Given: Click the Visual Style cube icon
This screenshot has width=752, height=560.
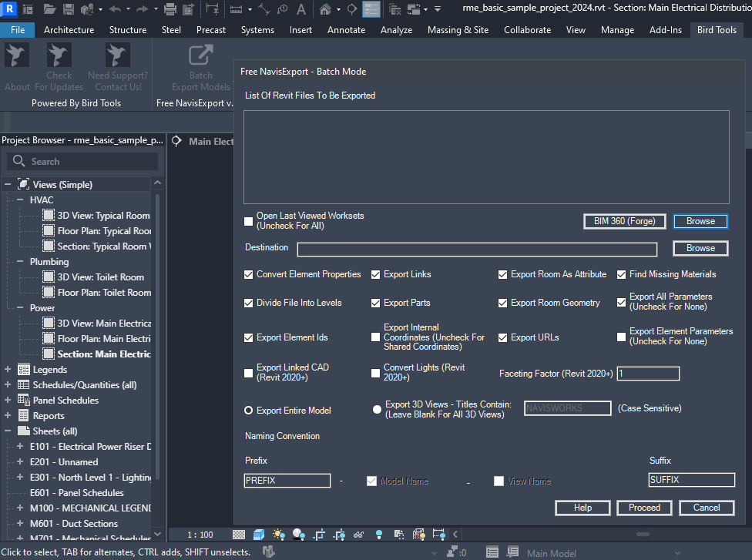Looking at the screenshot, I should tap(259, 534).
